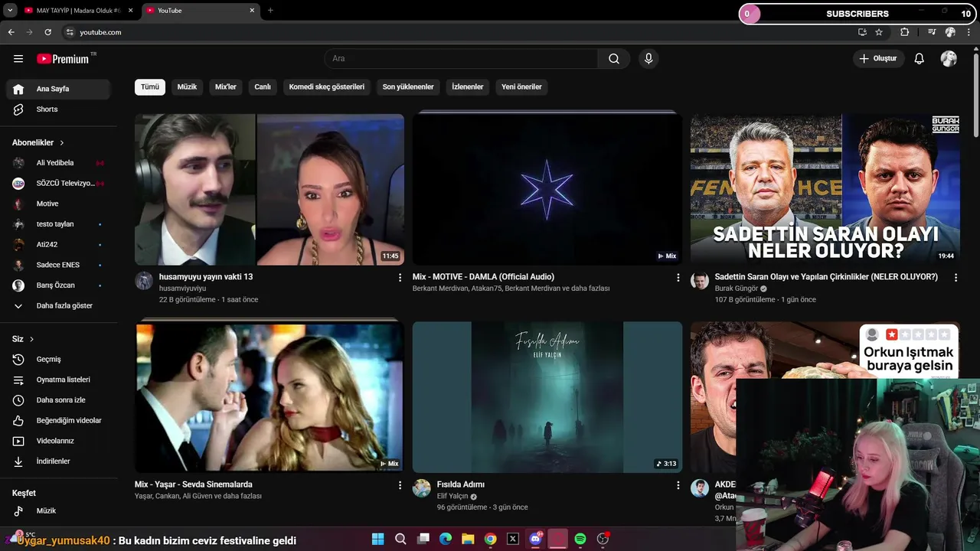The image size is (980, 551).
Task: Expand the Siz section arrow
Action: [x=31, y=339]
